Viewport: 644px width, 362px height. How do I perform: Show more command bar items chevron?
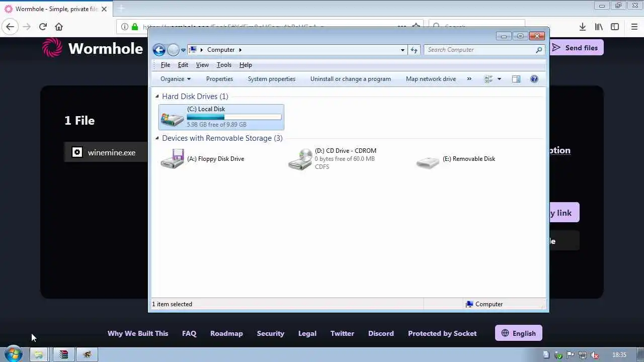469,79
